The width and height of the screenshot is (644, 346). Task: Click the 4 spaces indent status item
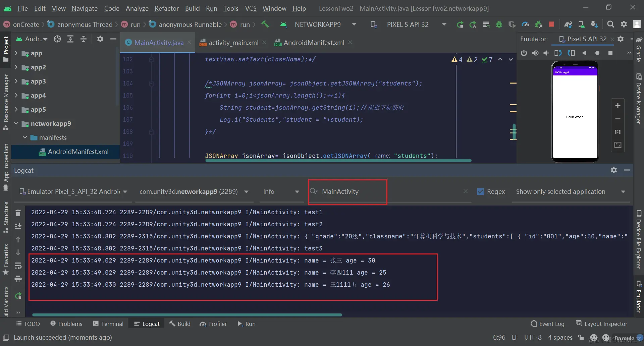560,337
